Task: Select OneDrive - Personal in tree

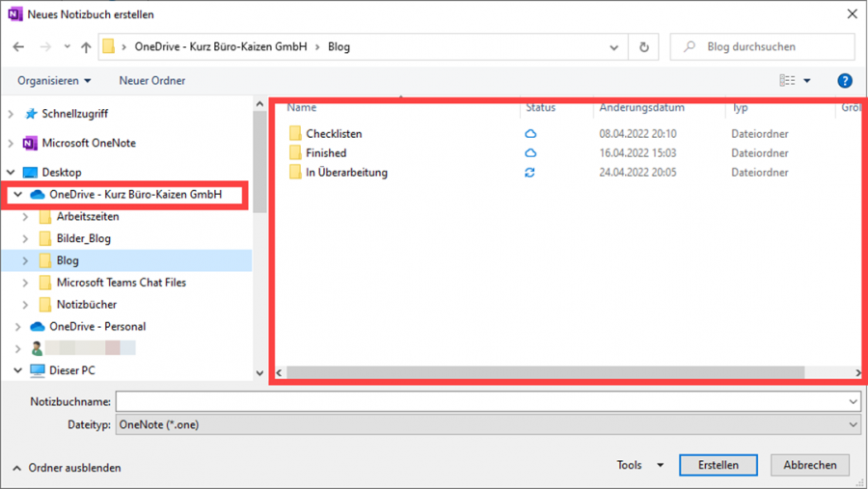Action: pos(97,327)
